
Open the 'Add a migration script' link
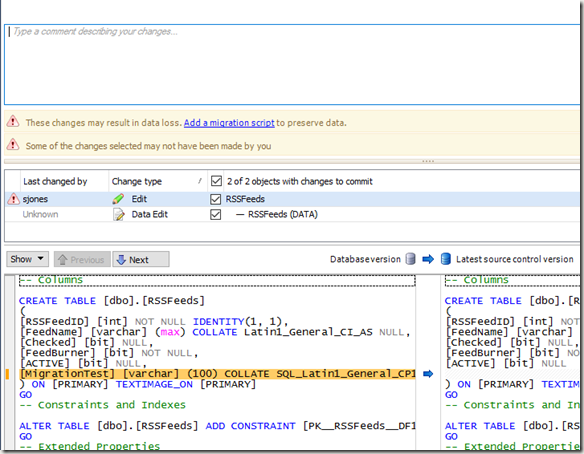point(229,123)
